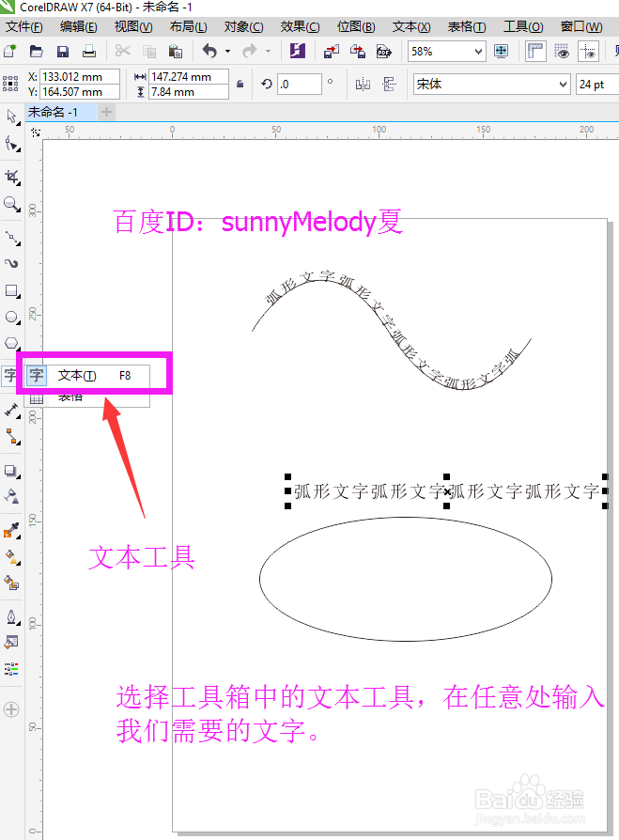This screenshot has width=619, height=840.
Task: Select the Drop Shadow tool
Action: [12, 471]
